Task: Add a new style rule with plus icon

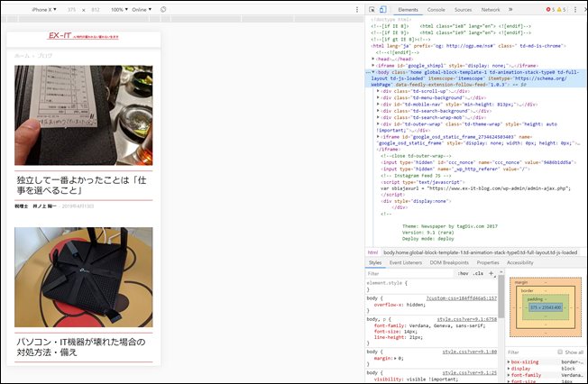Action: click(x=491, y=273)
